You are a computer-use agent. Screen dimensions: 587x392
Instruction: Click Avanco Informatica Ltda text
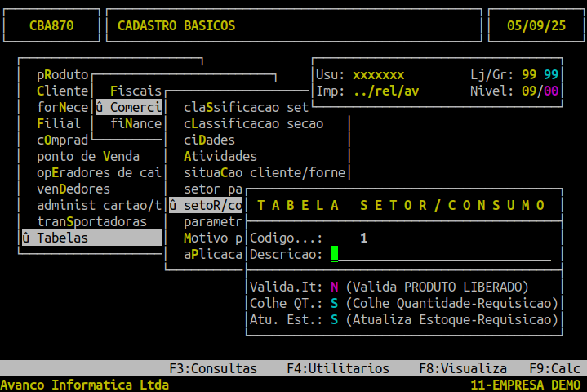click(x=85, y=385)
